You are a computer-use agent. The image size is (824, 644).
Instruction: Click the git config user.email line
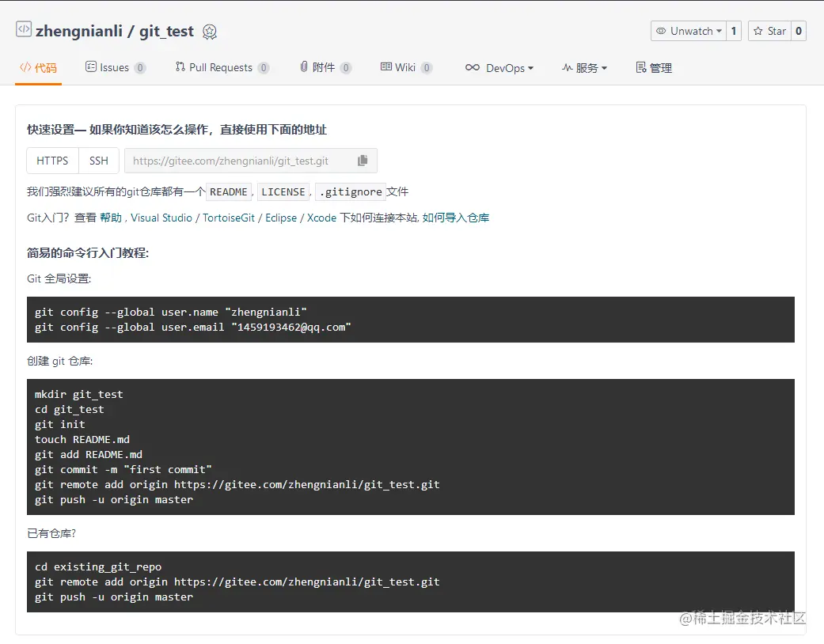point(193,328)
